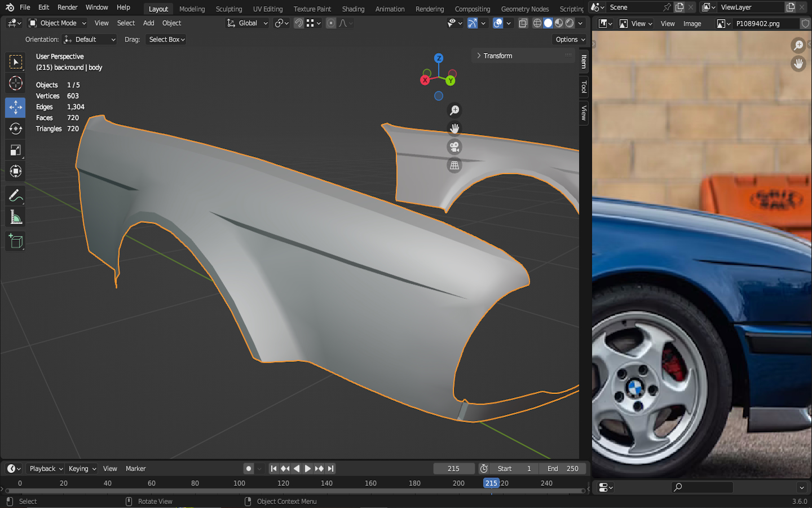Toggle X-ray view mode
The image size is (812, 508).
click(x=523, y=23)
